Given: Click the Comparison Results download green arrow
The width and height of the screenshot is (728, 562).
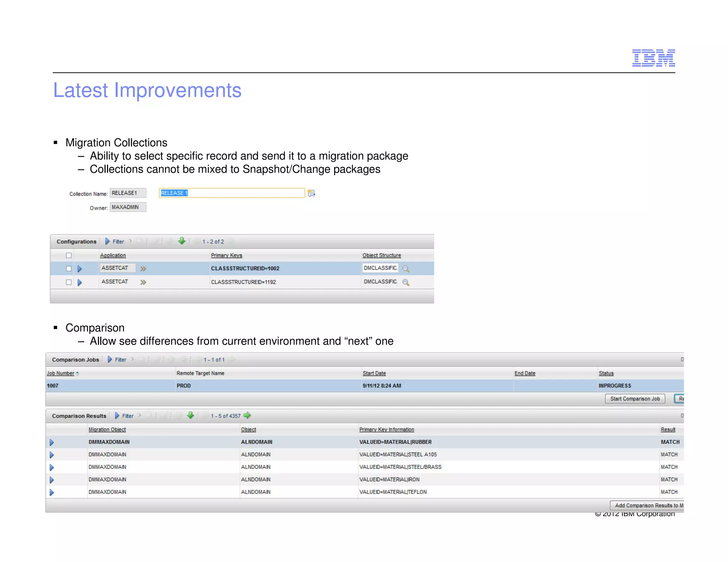Looking at the screenshot, I should pos(191,415).
